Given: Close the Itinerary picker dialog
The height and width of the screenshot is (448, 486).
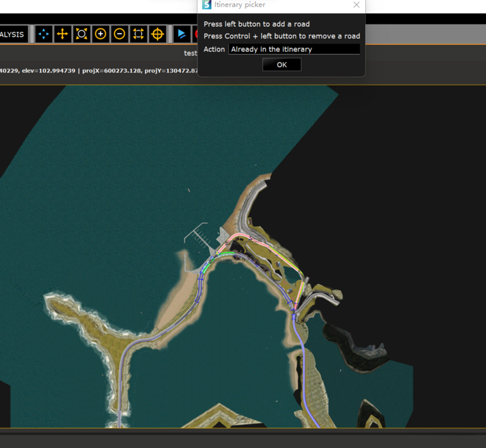Looking at the screenshot, I should [x=356, y=5].
